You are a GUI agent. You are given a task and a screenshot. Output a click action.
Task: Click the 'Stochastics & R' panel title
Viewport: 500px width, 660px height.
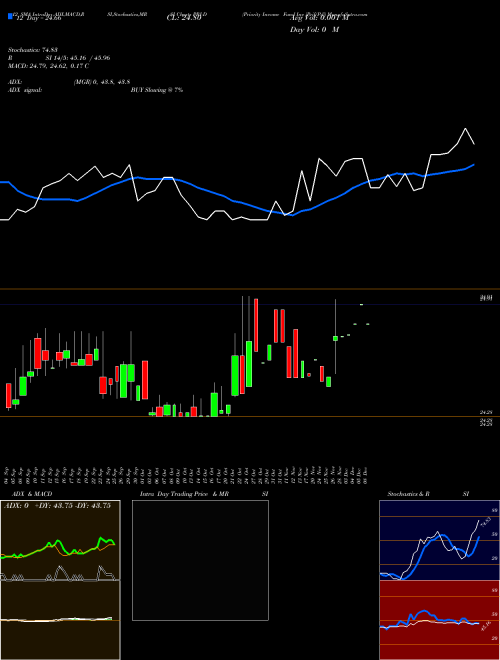click(408, 494)
